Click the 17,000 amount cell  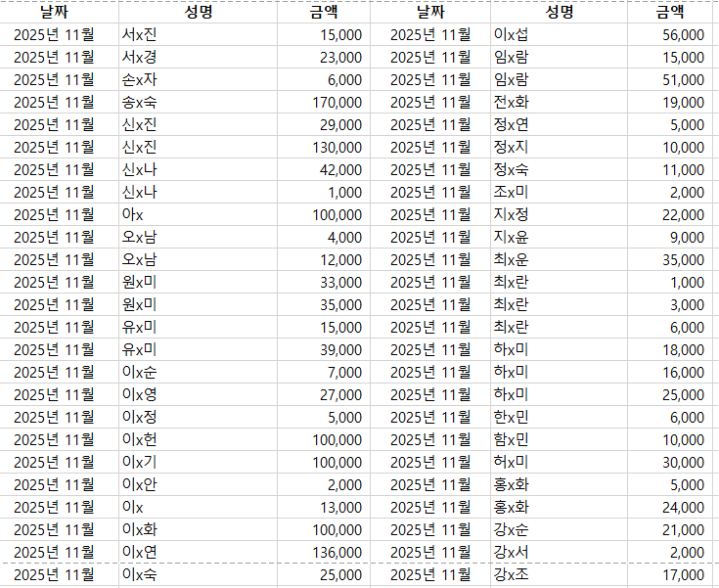682,574
